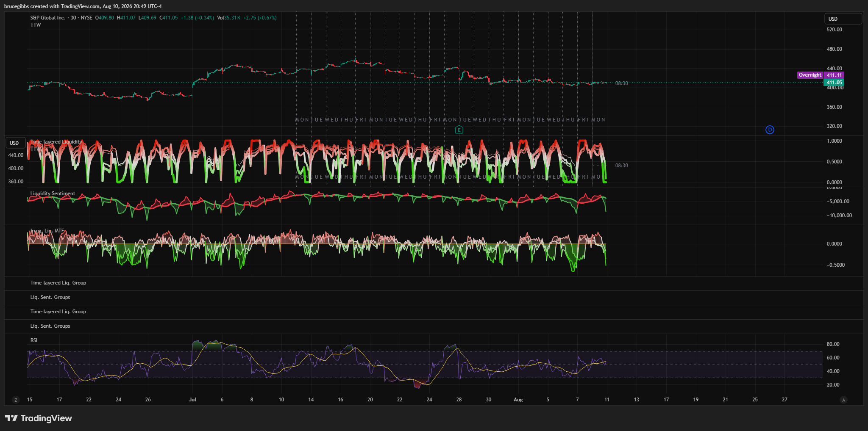Screen dimensions: 868x431
Task: Click the green 411.05 last price tag
Action: [834, 83]
